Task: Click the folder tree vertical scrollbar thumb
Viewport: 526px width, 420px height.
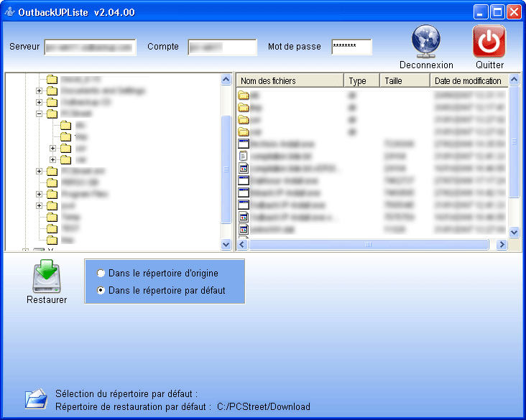Action: coord(226,169)
